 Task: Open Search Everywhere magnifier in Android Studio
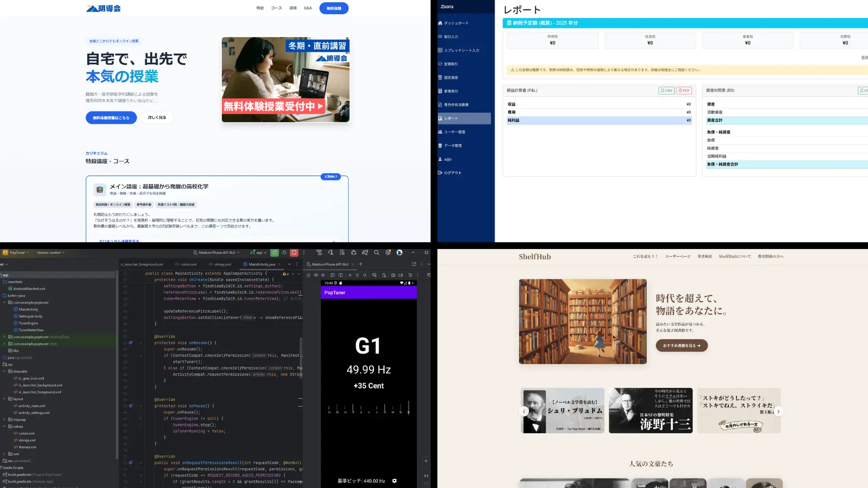[377, 253]
